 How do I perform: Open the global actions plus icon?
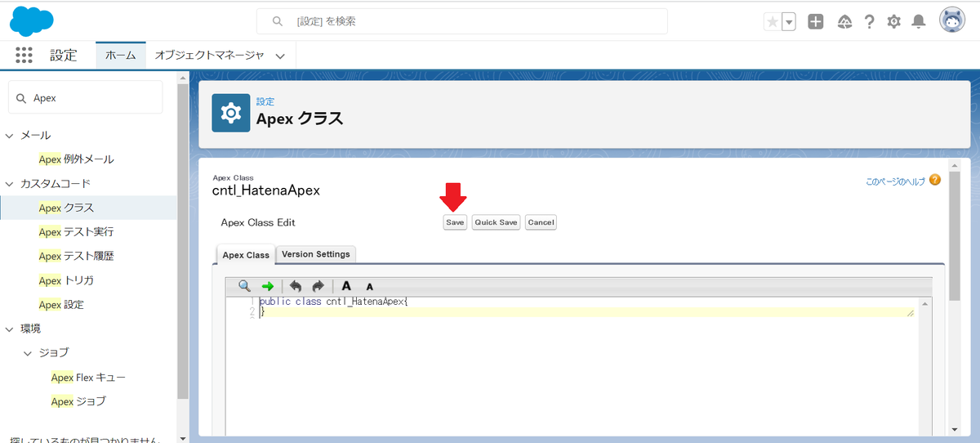(816, 22)
